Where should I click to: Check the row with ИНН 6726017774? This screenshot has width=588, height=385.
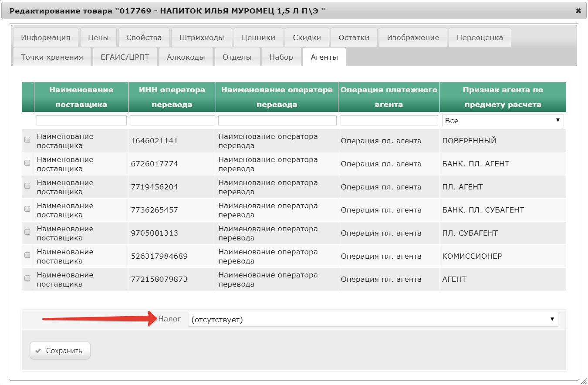[27, 163]
